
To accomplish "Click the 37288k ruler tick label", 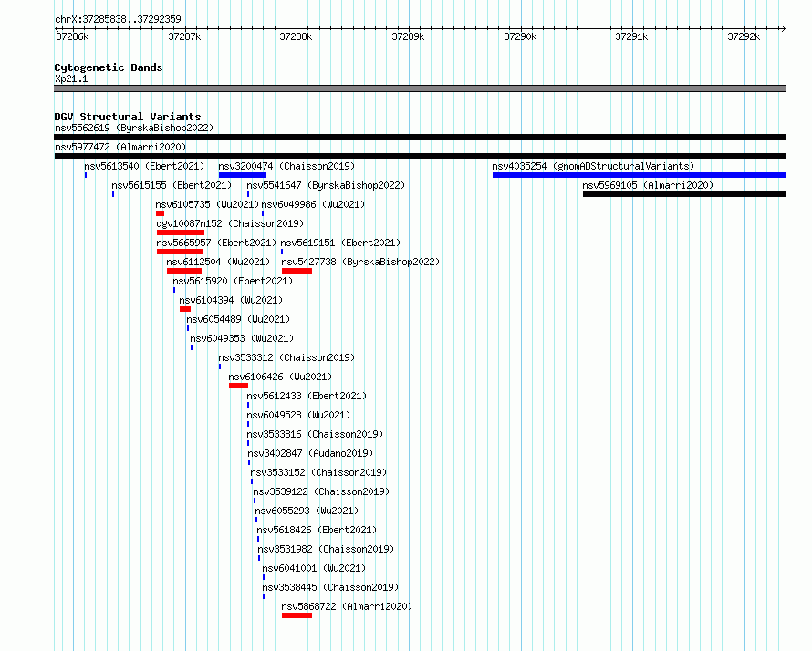I will click(296, 36).
